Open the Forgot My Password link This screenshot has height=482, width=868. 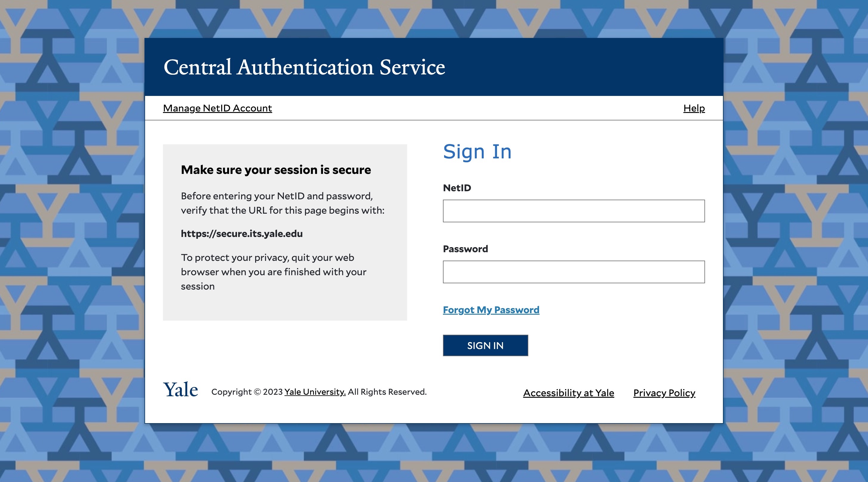(x=491, y=310)
